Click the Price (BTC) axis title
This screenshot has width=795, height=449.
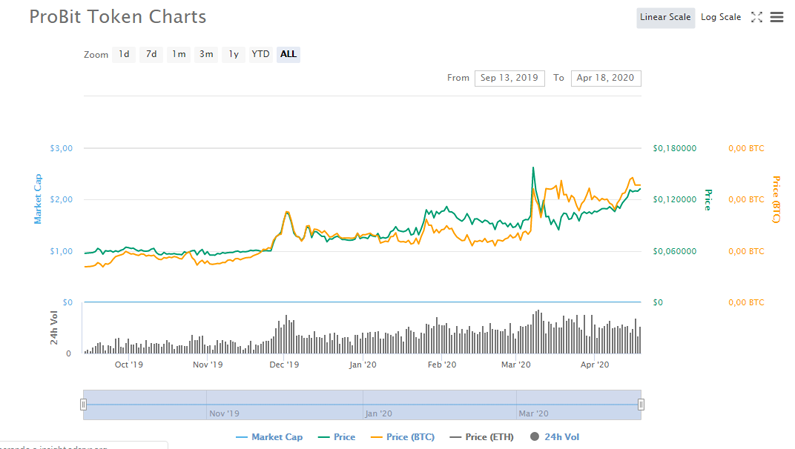click(776, 199)
